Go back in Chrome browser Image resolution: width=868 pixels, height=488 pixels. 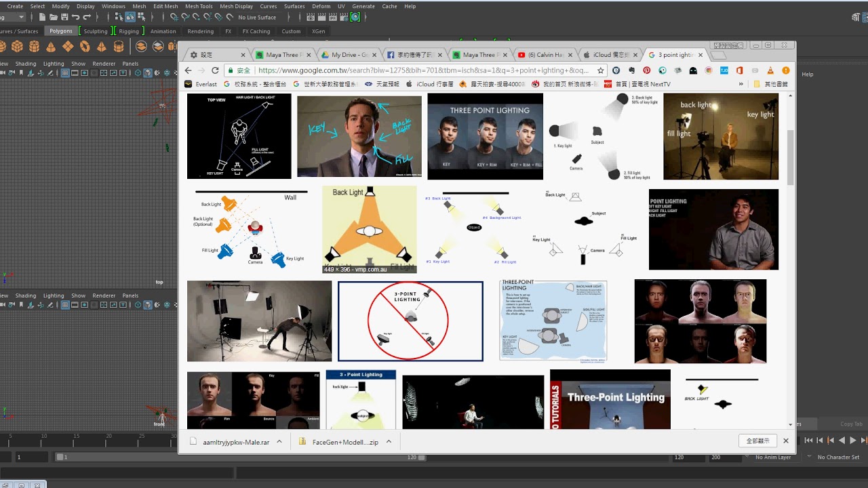(189, 70)
